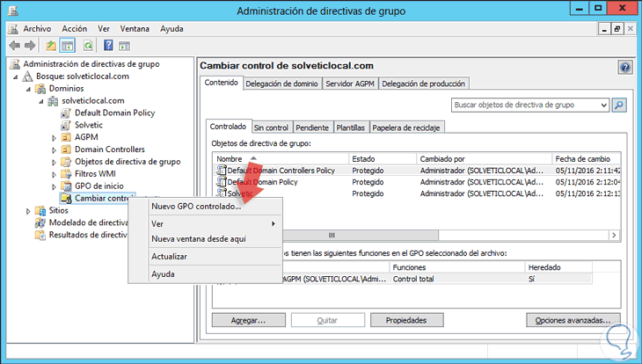The width and height of the screenshot is (642, 364).
Task: Click the Resultados de directivas icon
Action: click(40, 235)
